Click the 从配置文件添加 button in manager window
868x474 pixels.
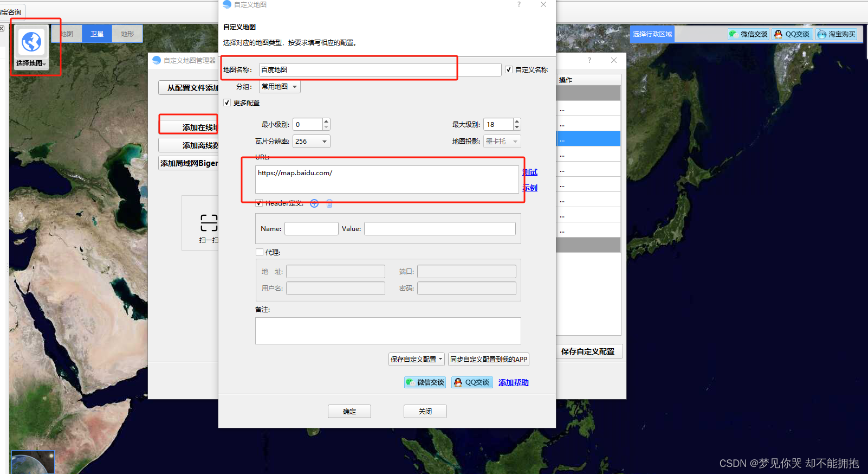189,88
